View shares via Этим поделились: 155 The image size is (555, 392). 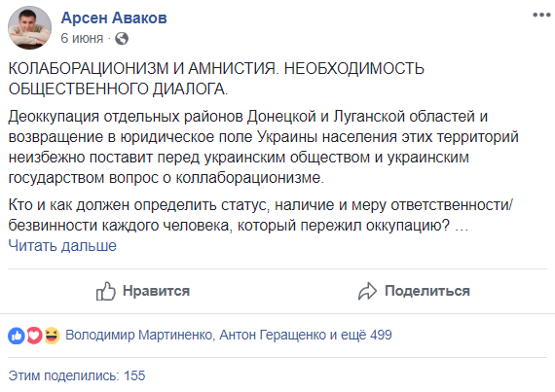(77, 375)
